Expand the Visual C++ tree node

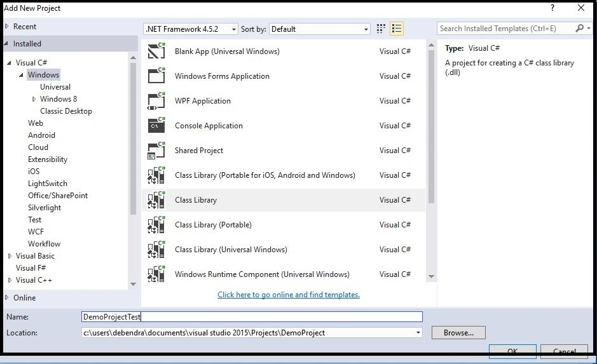pyautogui.click(x=10, y=280)
